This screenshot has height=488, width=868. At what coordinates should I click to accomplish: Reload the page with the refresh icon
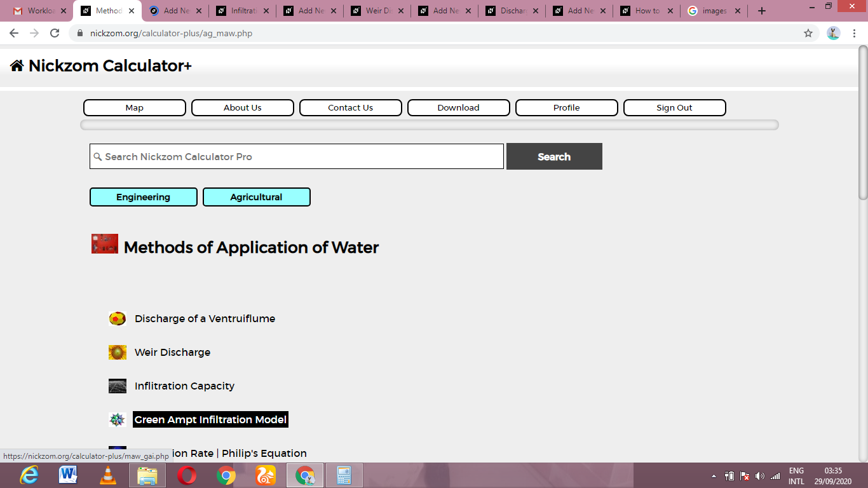pos(55,33)
